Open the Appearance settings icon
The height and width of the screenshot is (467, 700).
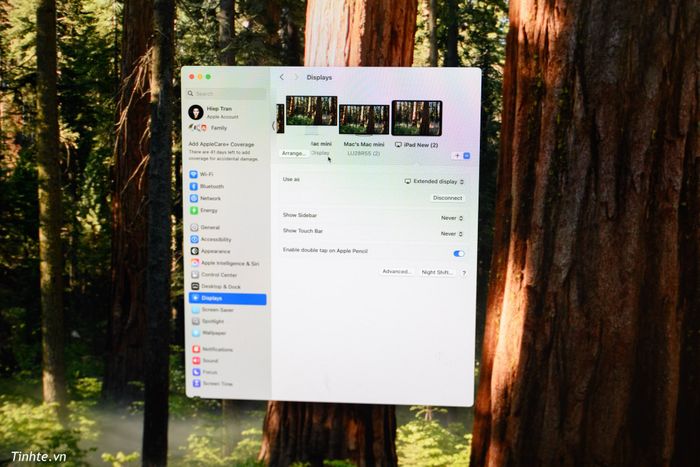point(195,251)
